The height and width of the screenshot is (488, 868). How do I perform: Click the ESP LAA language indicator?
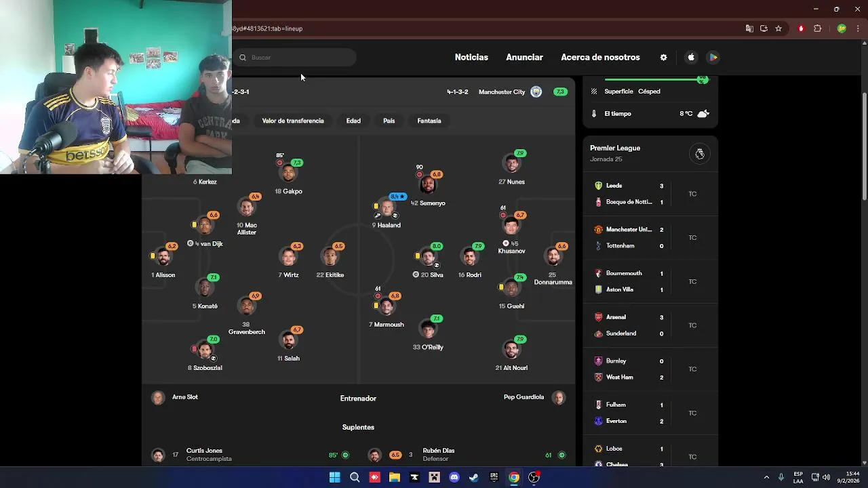pos(798,477)
